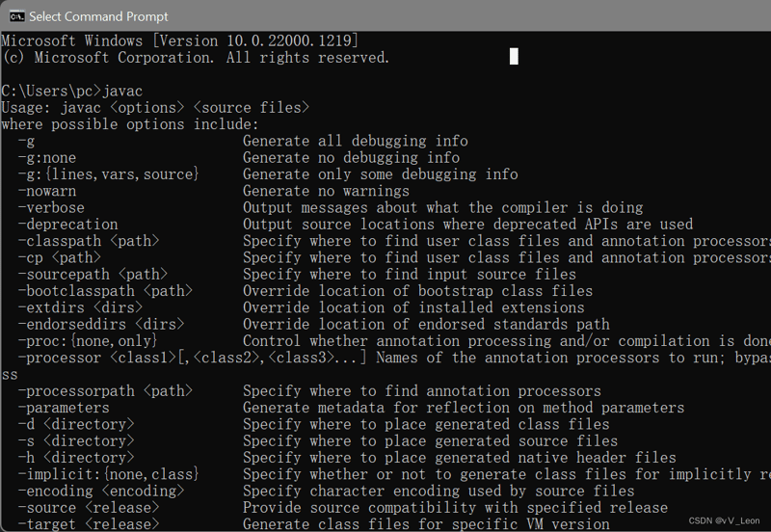Click the '-h <directory>' option
Screen dimensions: 771x532
pos(76,458)
